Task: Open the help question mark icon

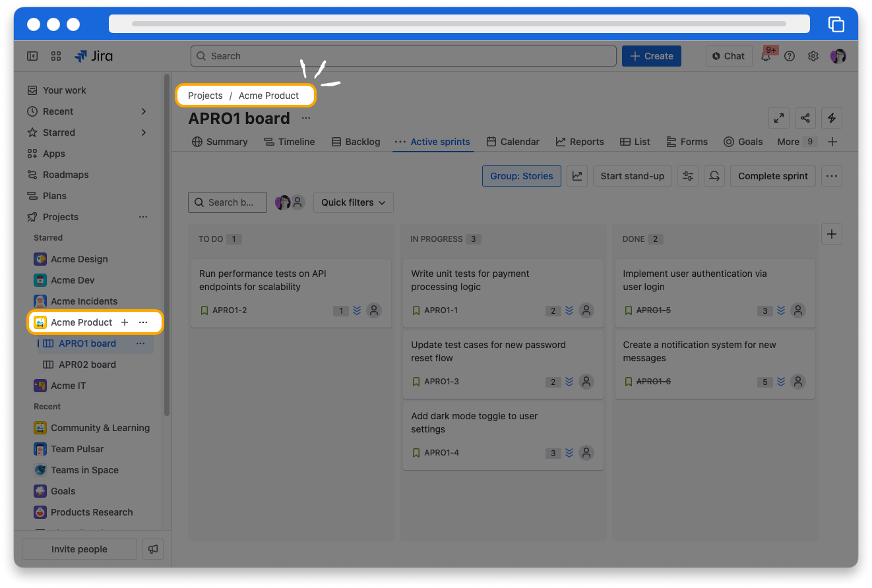Action: point(790,56)
